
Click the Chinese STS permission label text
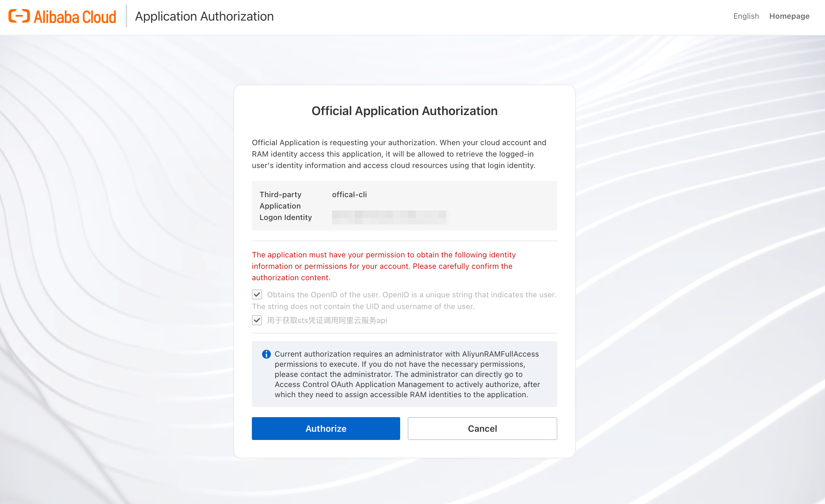[x=327, y=320]
